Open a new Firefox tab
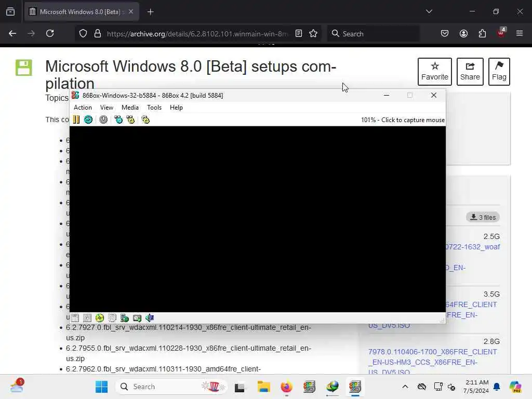 click(151, 12)
